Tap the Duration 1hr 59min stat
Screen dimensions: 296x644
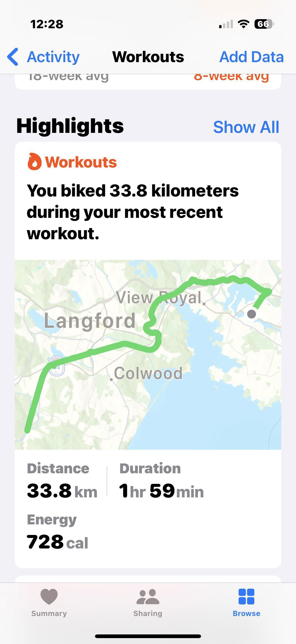(x=161, y=481)
